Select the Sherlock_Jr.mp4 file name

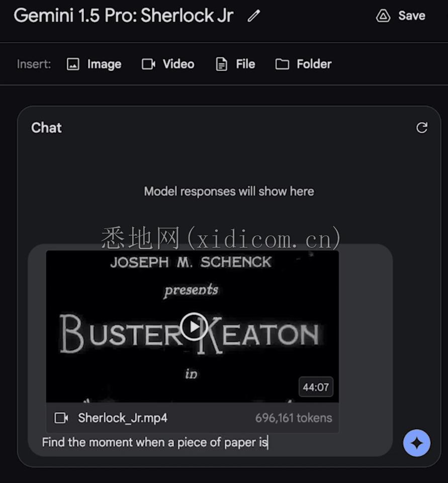(x=123, y=418)
